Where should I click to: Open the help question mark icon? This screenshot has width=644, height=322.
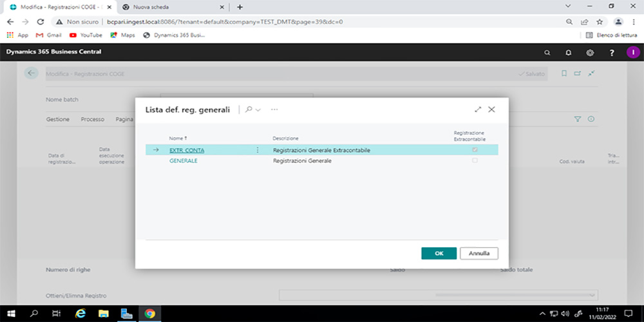[x=612, y=52]
